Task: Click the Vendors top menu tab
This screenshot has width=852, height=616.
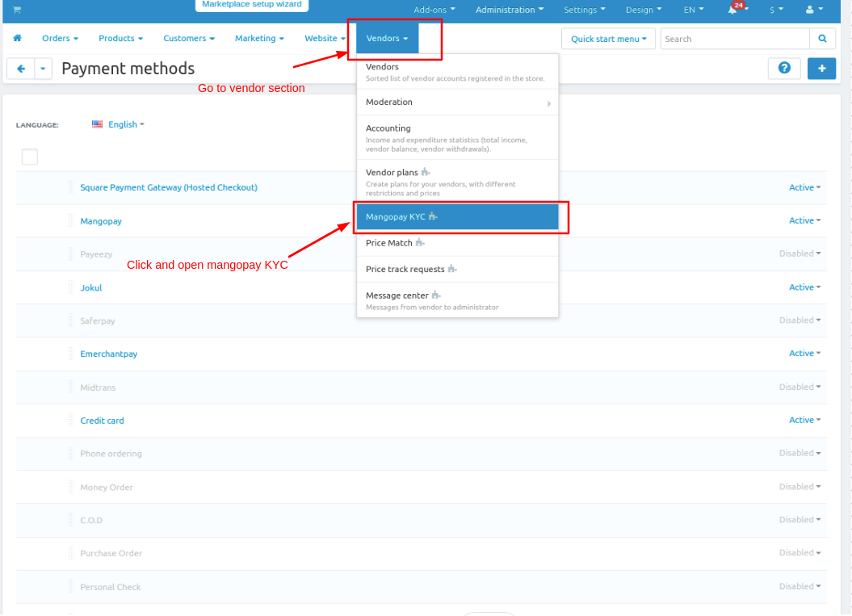Action: (x=387, y=38)
